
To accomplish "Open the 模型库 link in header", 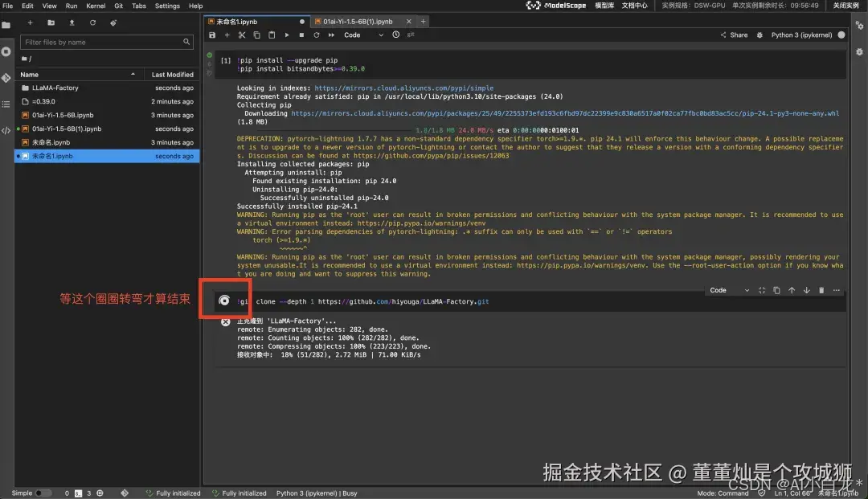I will pyautogui.click(x=604, y=6).
